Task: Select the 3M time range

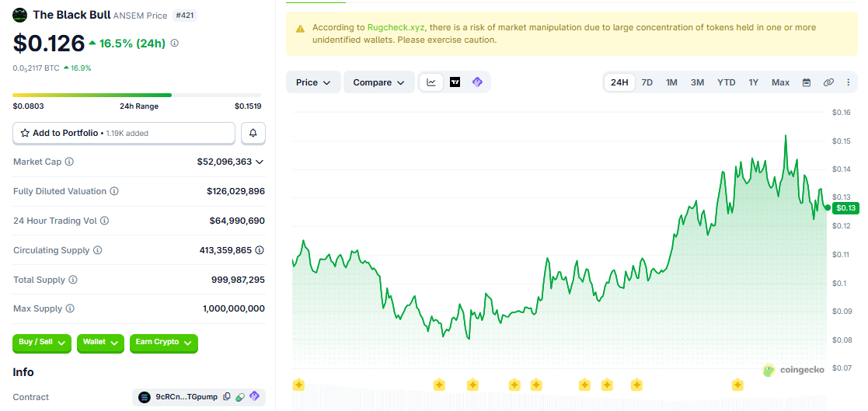Action: 698,82
